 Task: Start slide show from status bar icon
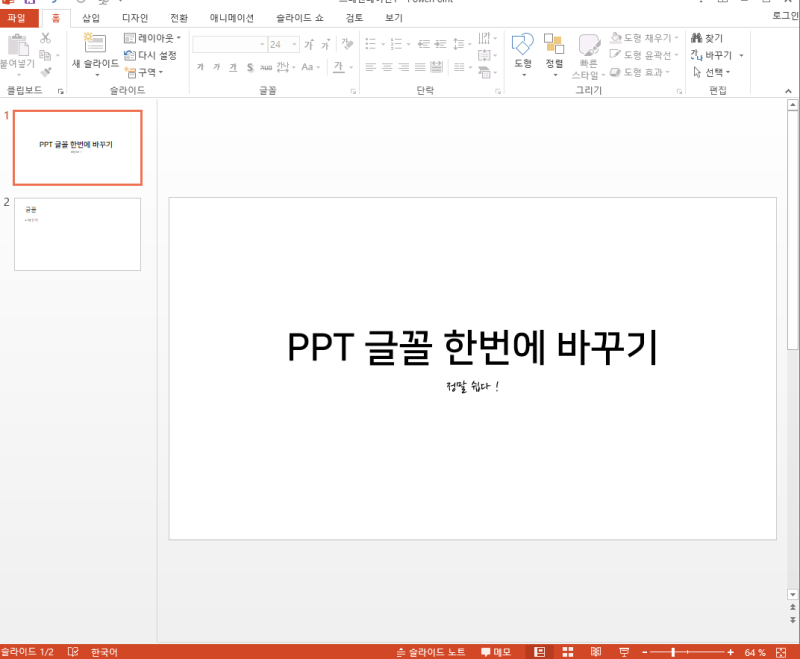click(623, 652)
